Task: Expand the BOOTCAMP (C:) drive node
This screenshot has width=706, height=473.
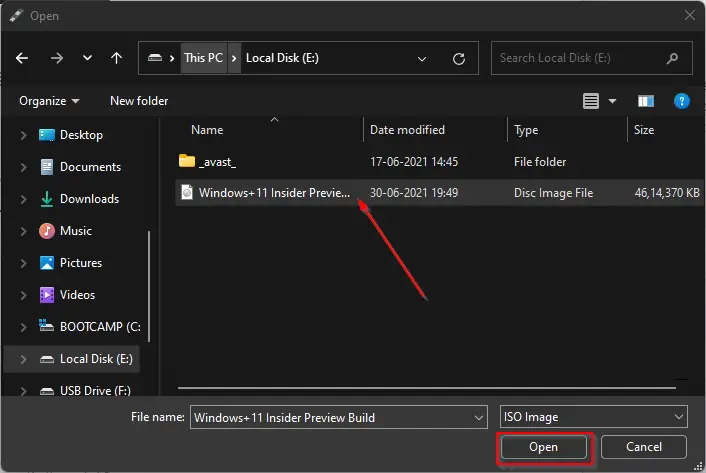Action: (x=23, y=327)
